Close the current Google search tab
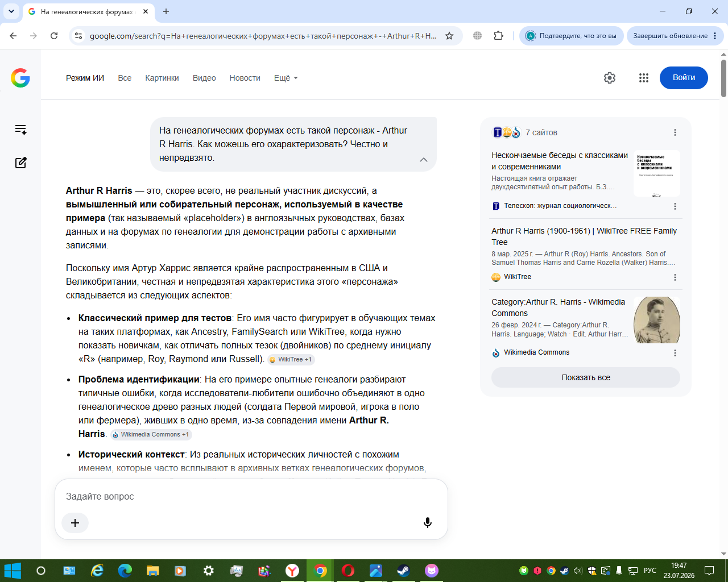The height and width of the screenshot is (582, 728). [146, 11]
